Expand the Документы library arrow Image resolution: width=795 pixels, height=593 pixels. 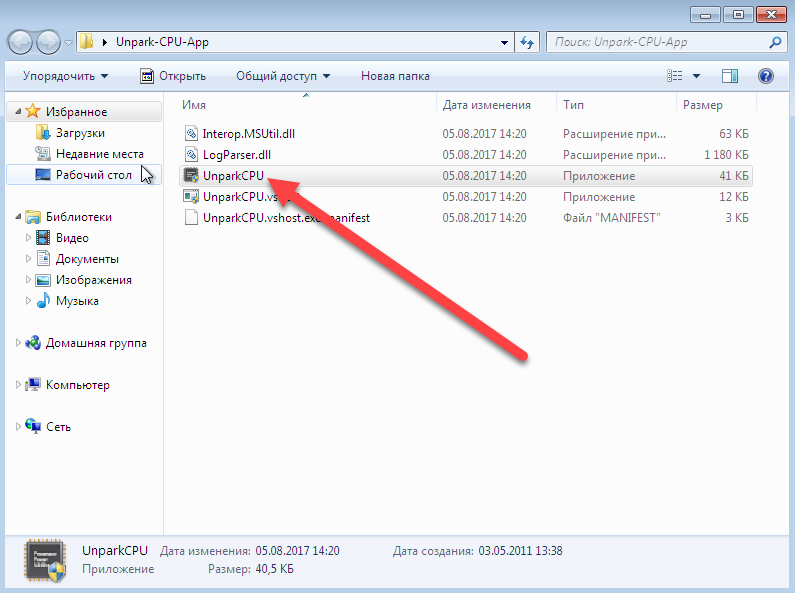28,258
